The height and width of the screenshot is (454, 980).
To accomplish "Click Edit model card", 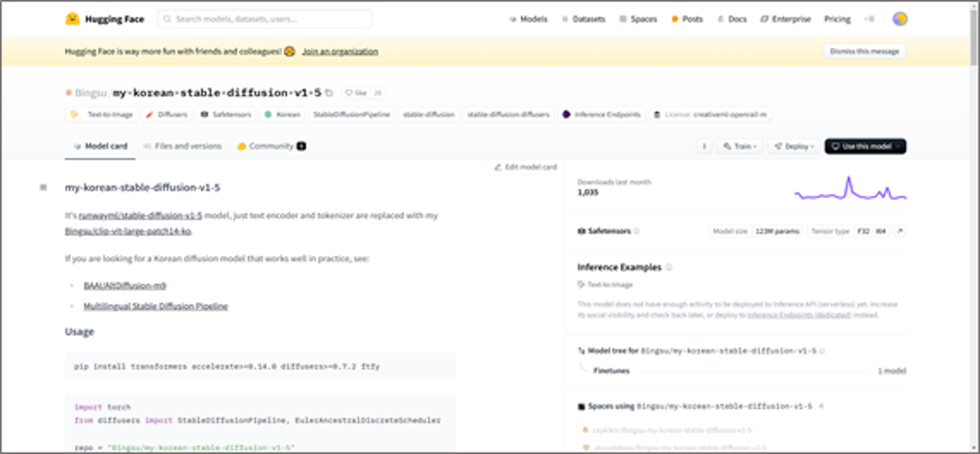I will [x=525, y=167].
